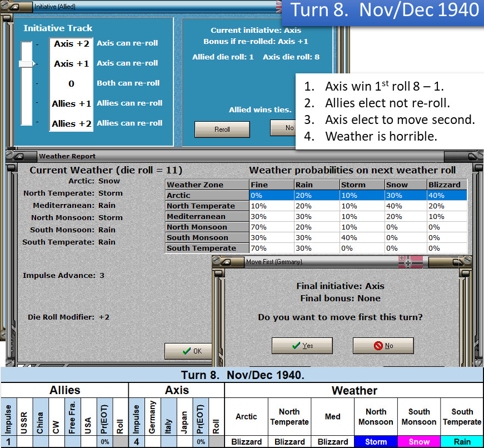This screenshot has height=448, width=484.
Task: Click the magenta Snow cell under South Monsoon
Action: point(419,442)
